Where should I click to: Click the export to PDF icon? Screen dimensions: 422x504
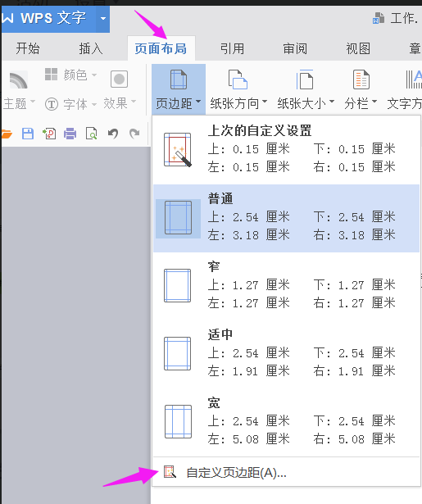tap(49, 134)
